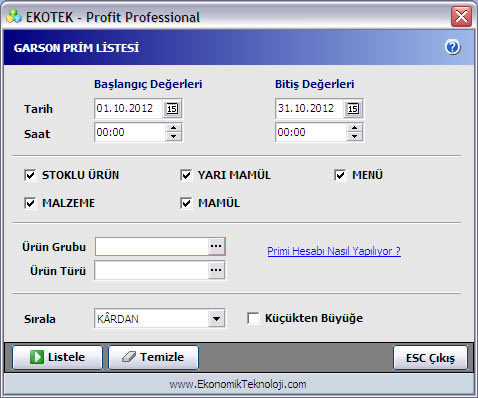The image size is (478, 398).
Task: Open calendar picker for start date
Action: click(172, 109)
